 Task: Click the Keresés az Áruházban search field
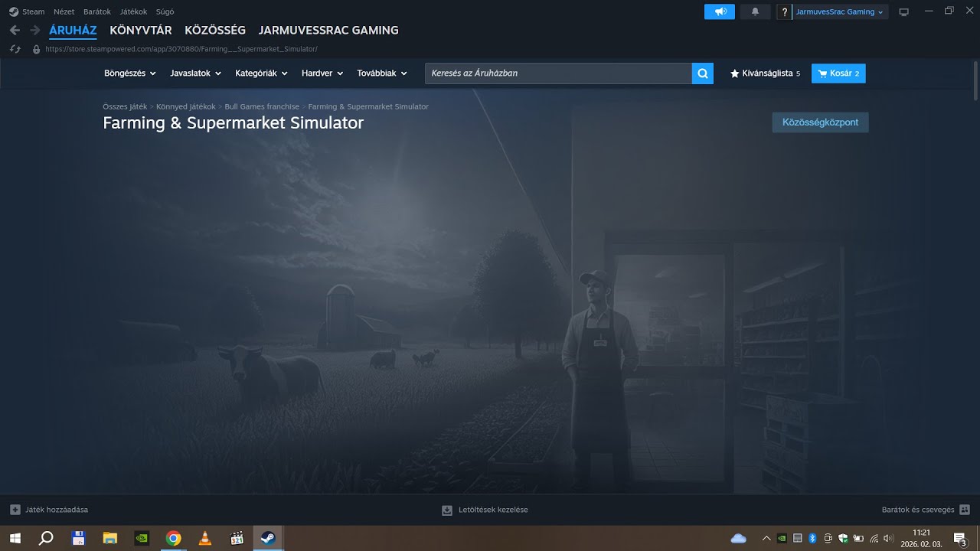click(559, 73)
